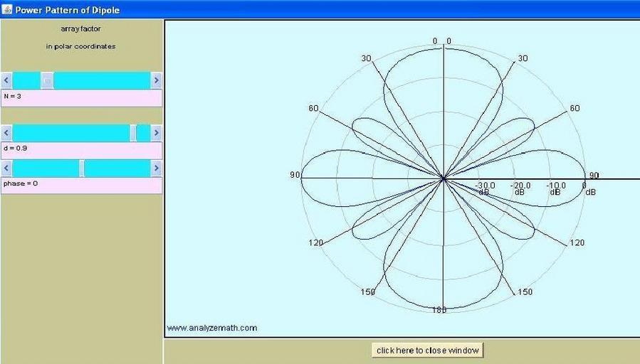The height and width of the screenshot is (364, 640).
Task: Click the 'phase = 0' value field
Action: click(x=81, y=185)
